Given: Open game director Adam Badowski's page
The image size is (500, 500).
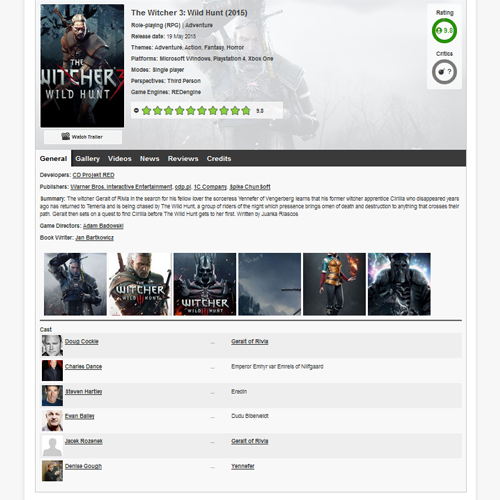Looking at the screenshot, I should (103, 226).
